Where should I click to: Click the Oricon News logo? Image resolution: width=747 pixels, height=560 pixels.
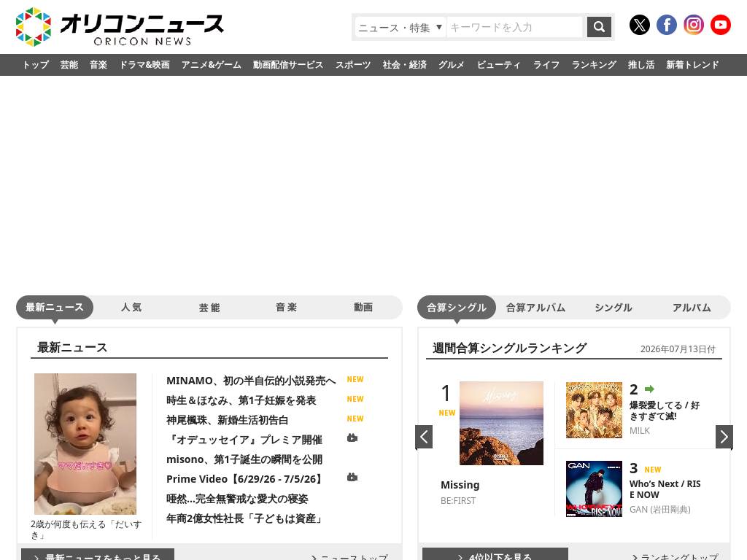119,27
